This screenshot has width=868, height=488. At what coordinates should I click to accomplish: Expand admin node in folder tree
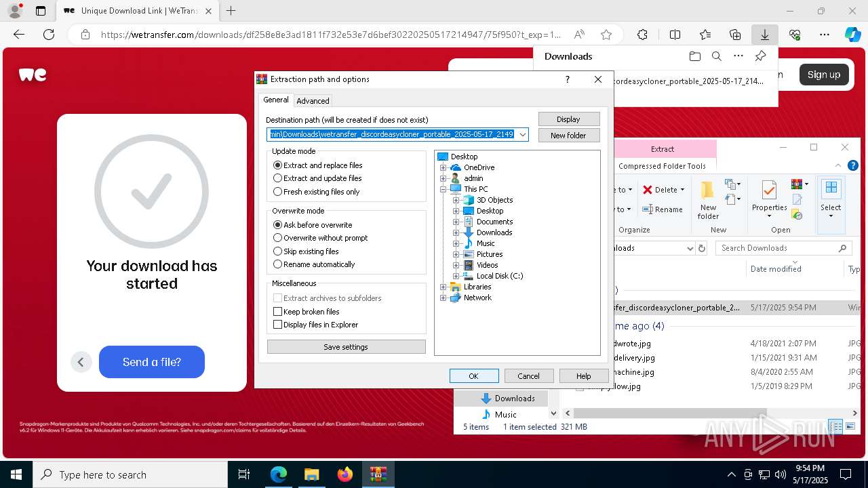coord(443,178)
